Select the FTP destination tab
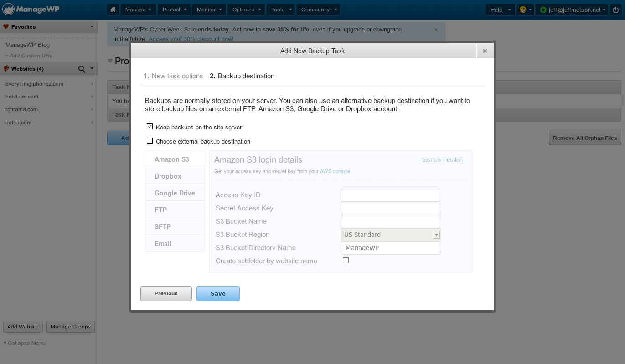Screen dimensions: 625x364 pyautogui.click(x=175, y=210)
